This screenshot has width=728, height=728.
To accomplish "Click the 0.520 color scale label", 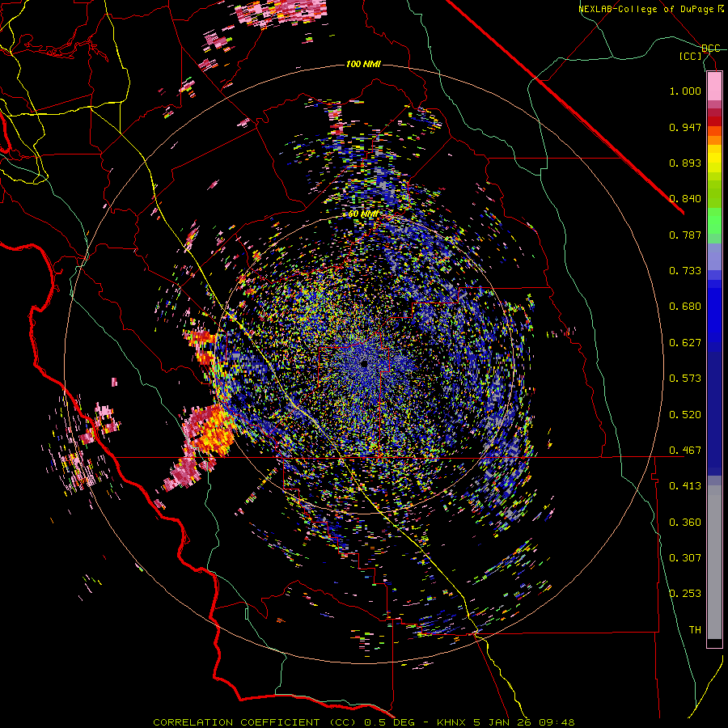I will click(685, 415).
